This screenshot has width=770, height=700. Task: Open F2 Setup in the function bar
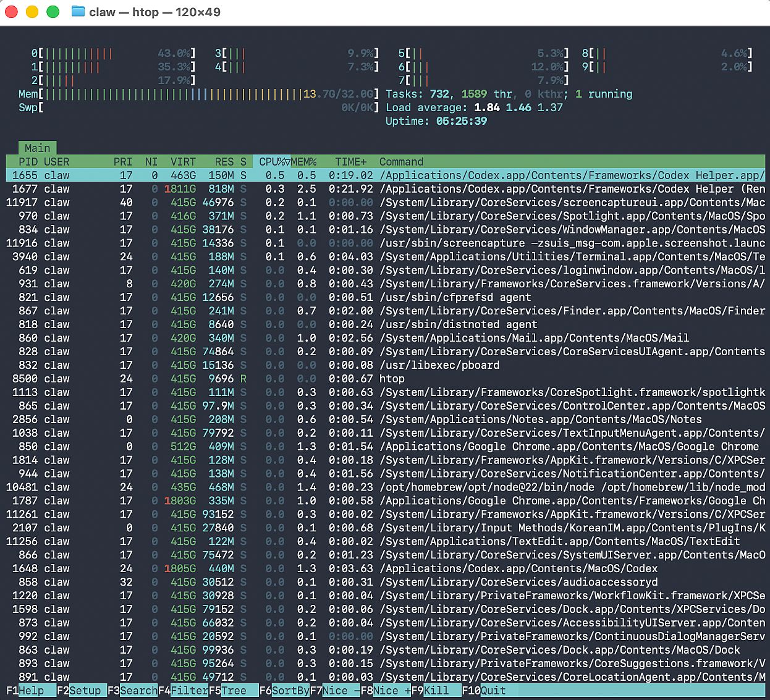(x=82, y=691)
